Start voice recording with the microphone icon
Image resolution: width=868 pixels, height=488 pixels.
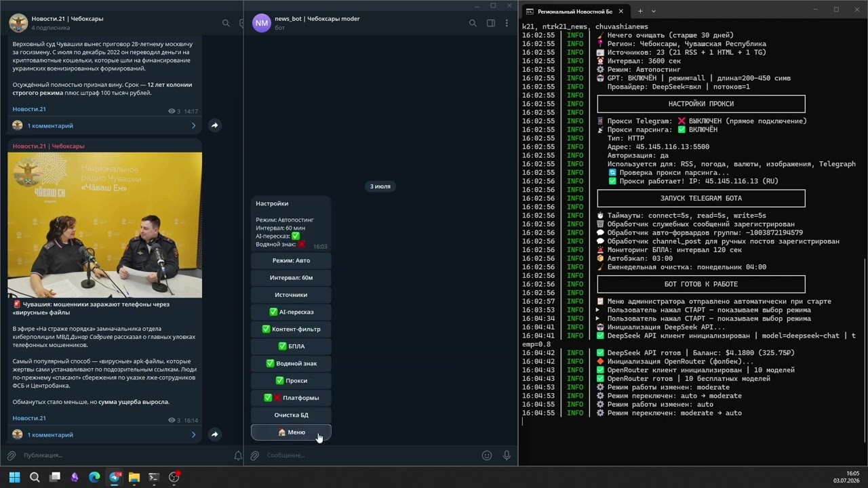tap(507, 455)
